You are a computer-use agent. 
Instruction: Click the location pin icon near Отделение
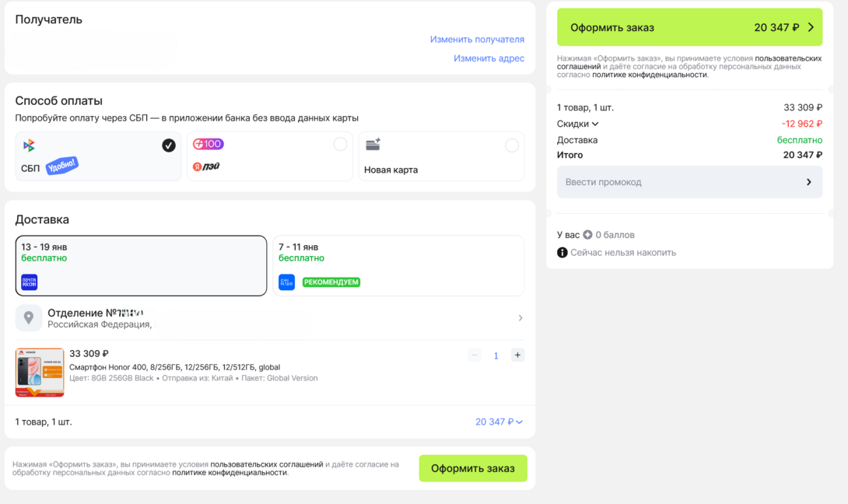pos(28,317)
